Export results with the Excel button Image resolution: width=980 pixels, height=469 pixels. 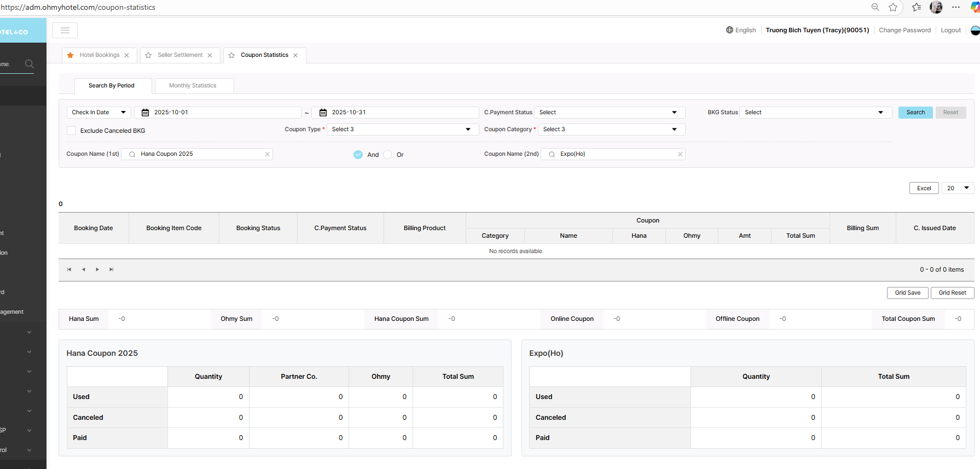click(924, 188)
